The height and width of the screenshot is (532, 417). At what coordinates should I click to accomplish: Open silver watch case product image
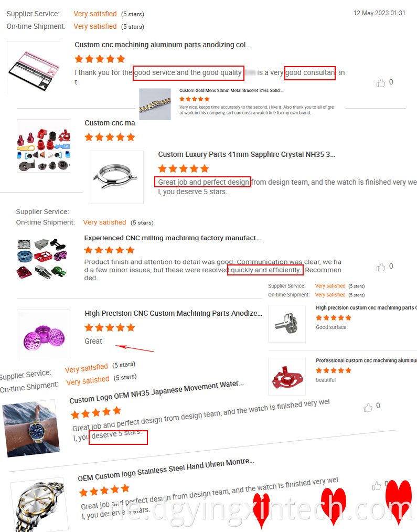point(116,177)
